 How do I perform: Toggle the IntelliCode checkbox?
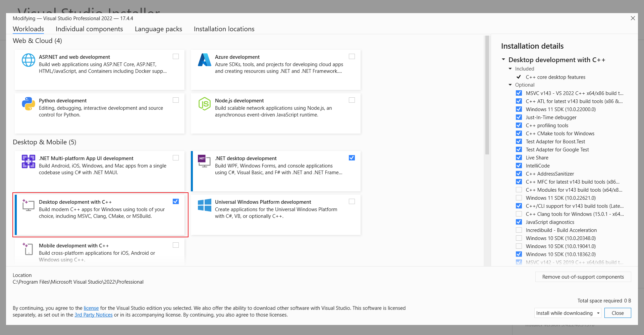click(519, 165)
